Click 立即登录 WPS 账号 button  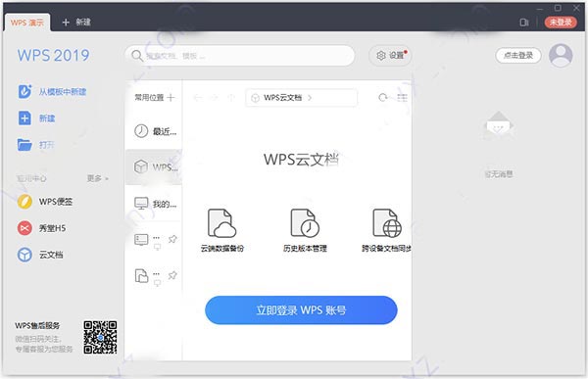pyautogui.click(x=301, y=310)
